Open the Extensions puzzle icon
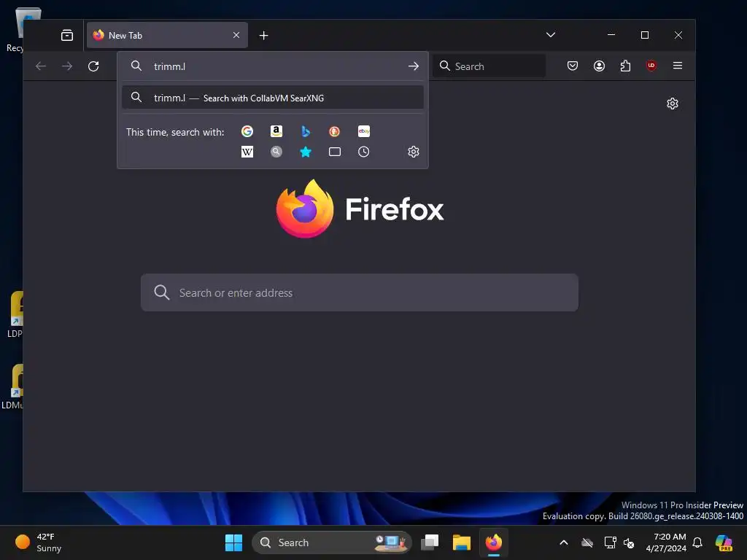Image resolution: width=747 pixels, height=560 pixels. click(x=625, y=66)
